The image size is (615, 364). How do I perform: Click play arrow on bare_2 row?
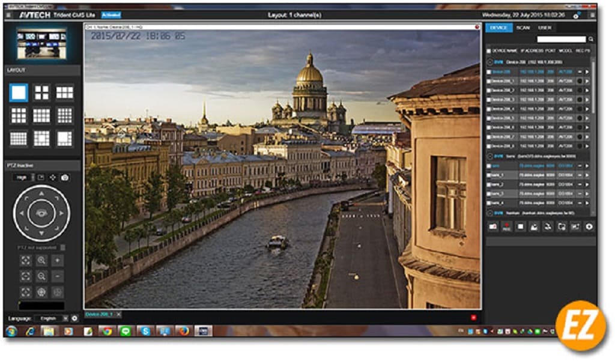[587, 184]
